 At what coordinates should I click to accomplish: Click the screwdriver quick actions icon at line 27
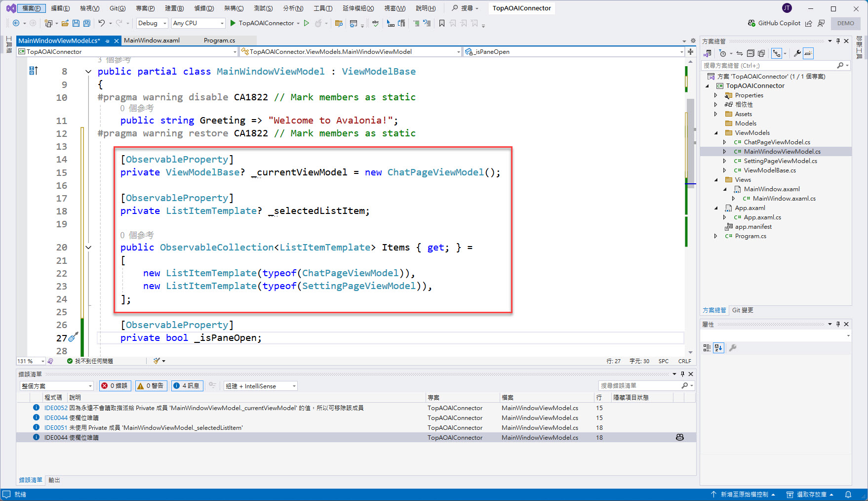(74, 337)
